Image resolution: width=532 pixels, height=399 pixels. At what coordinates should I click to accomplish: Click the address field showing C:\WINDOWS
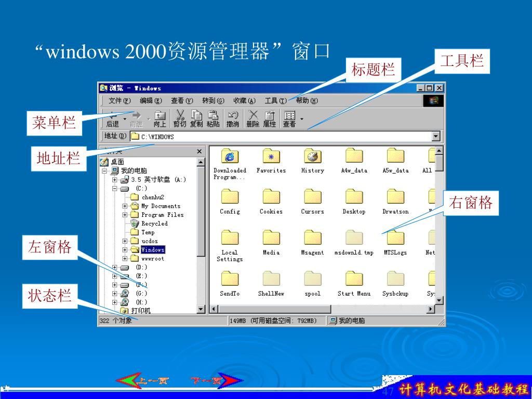(281, 137)
